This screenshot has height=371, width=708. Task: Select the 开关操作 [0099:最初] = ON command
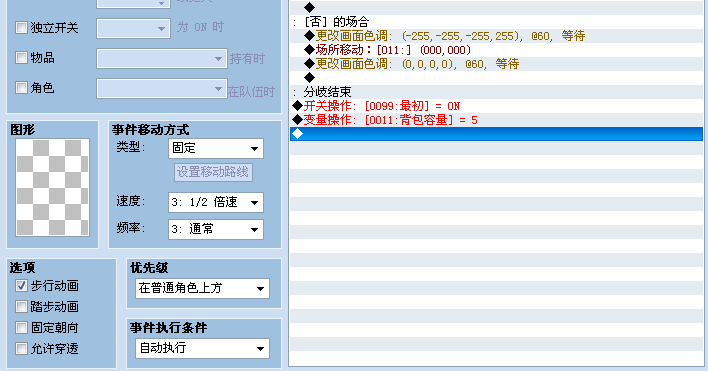(496, 106)
